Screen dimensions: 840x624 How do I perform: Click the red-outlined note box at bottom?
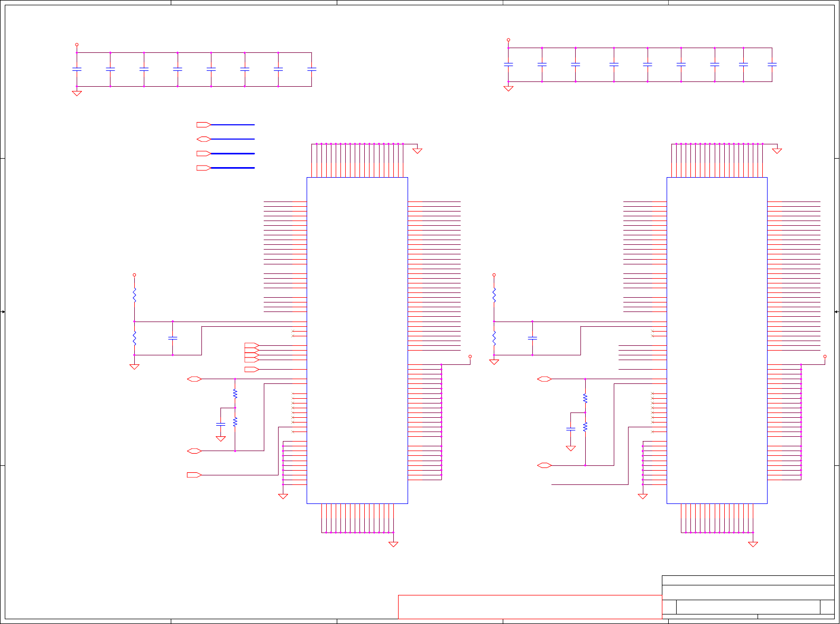530,607
